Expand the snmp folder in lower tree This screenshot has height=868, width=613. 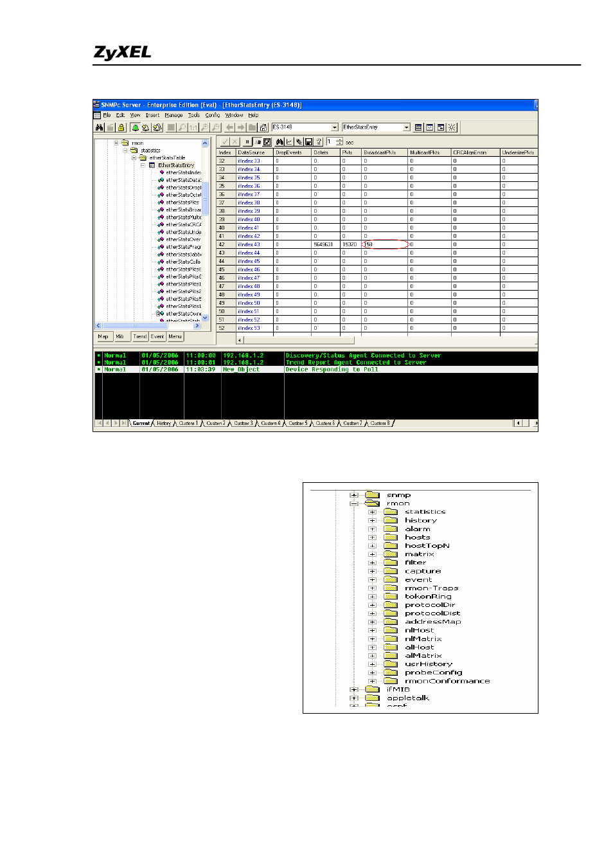[x=353, y=495]
